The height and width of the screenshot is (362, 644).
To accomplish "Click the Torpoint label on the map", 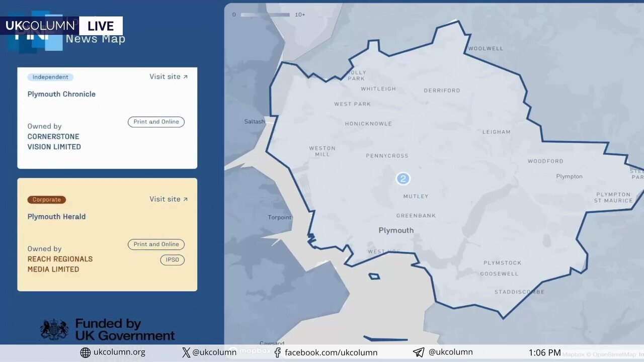I will [279, 218].
